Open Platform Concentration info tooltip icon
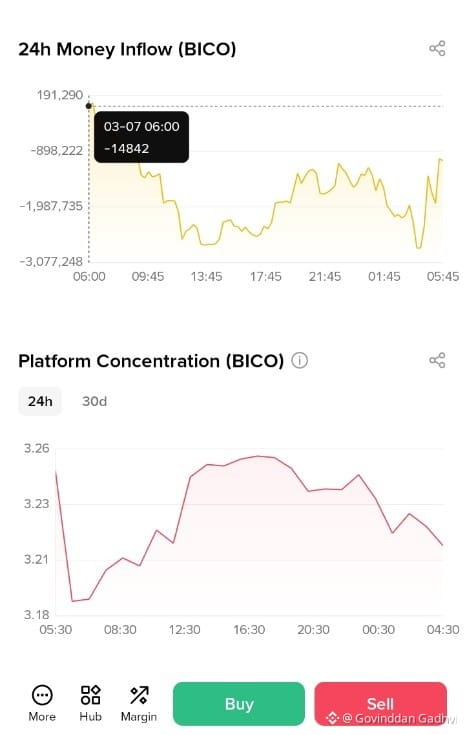Screen dimensions: 465x735 (300, 360)
